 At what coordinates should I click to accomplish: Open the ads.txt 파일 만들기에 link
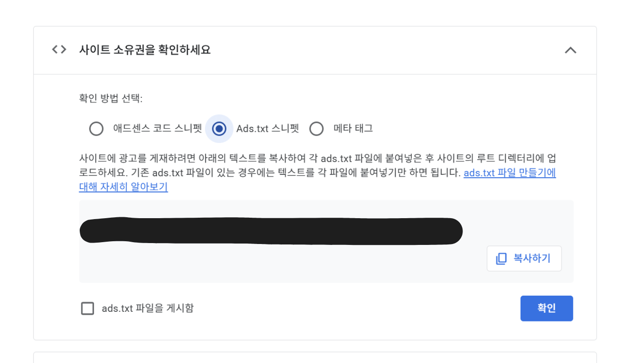[x=509, y=173]
